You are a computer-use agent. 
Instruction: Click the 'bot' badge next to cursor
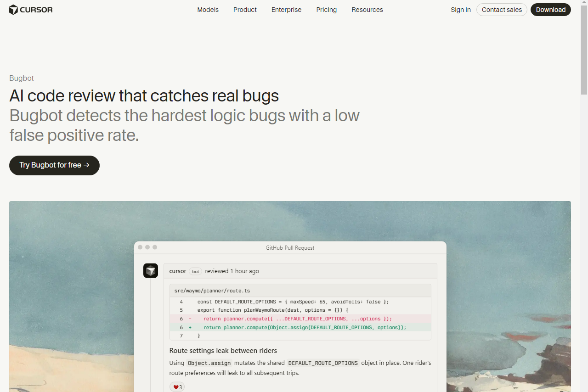[x=196, y=271]
